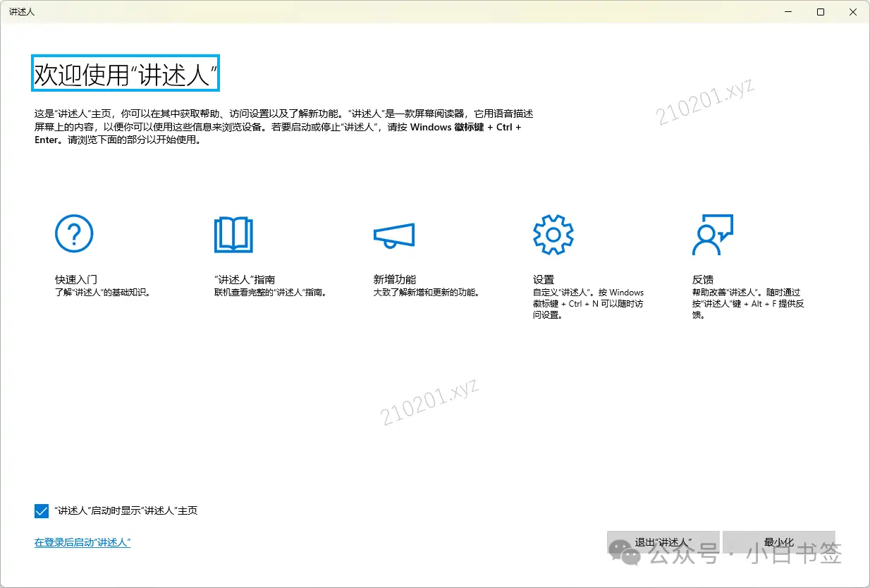870x588 pixels.
Task: Select the 设置 label text
Action: [544, 279]
